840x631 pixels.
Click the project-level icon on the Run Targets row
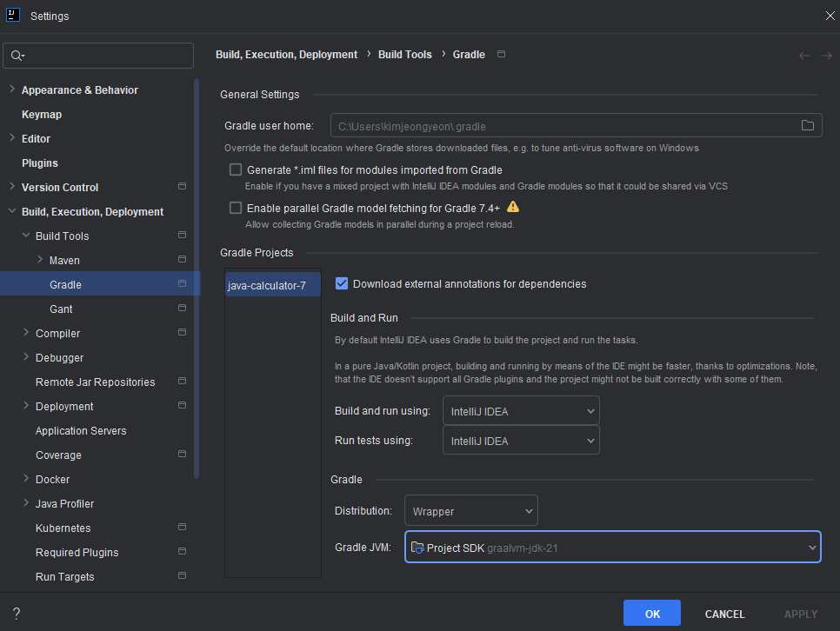[x=182, y=576]
